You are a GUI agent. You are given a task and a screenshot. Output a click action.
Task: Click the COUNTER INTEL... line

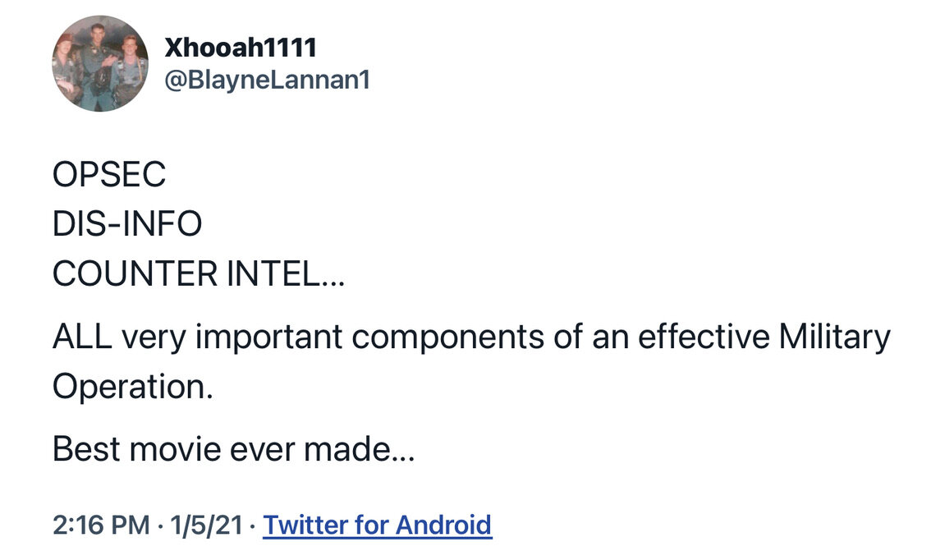pos(199,273)
